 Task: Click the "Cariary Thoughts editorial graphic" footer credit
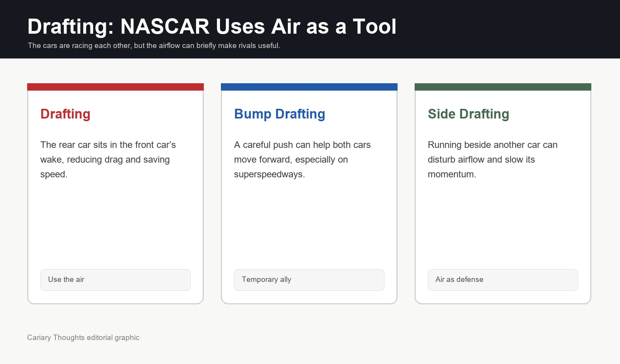83,338
